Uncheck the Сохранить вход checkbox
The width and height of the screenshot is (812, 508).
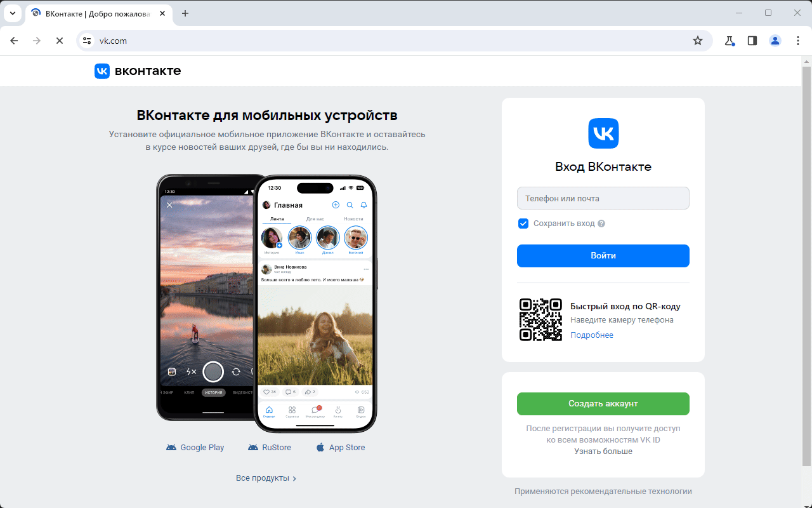pyautogui.click(x=523, y=224)
